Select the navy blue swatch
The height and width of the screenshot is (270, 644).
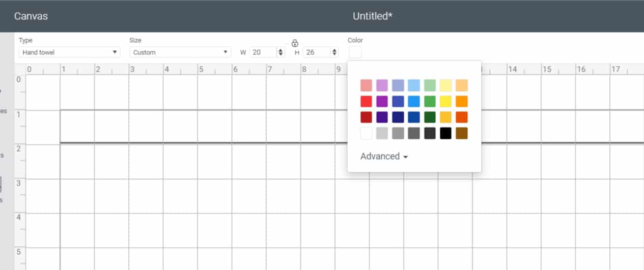[398, 117]
